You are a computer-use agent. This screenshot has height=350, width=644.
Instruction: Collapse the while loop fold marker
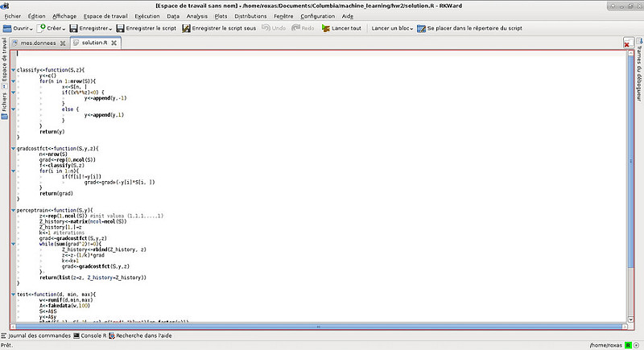tap(13, 244)
